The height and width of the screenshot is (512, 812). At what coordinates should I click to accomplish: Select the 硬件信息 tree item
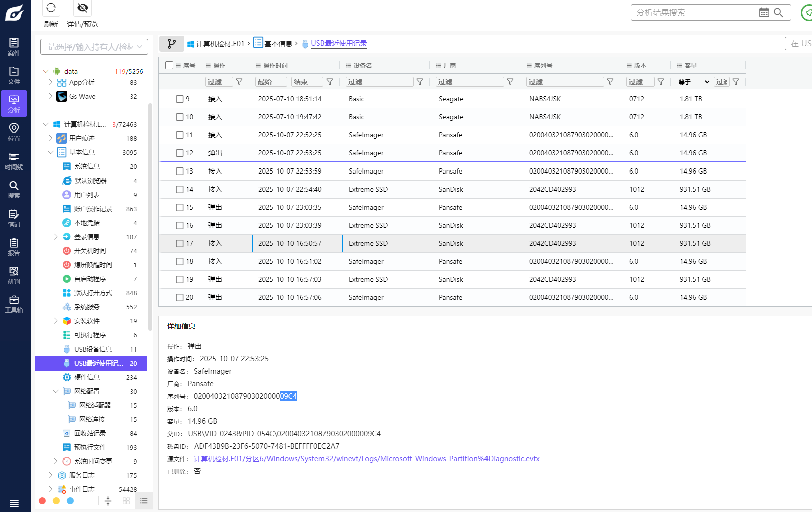coord(87,377)
